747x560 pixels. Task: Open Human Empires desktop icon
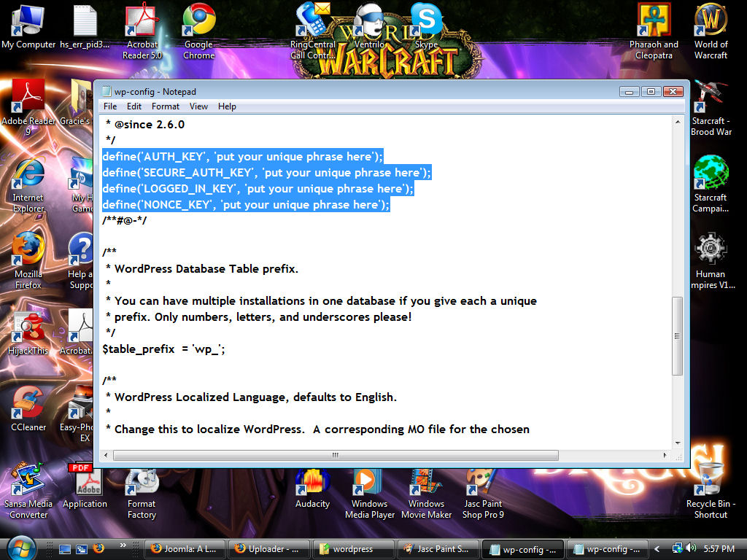711,261
